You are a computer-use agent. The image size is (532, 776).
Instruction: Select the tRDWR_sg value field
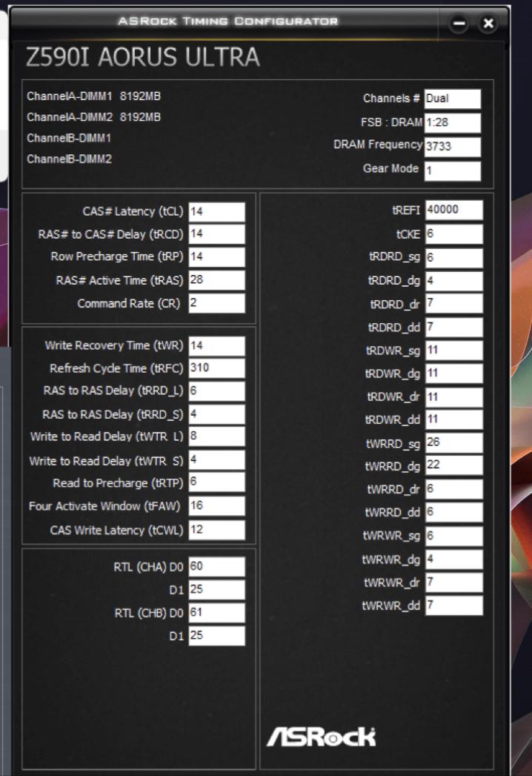coord(454,351)
